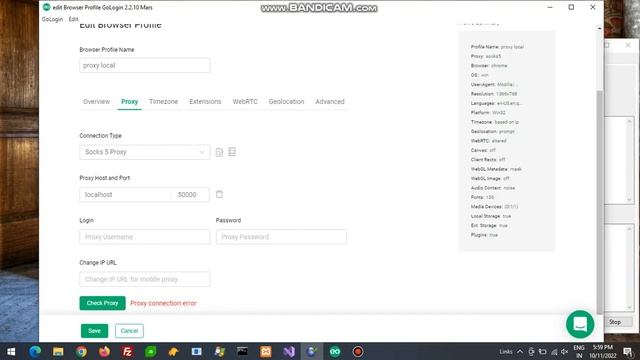Click the 'Geolocation: prompt' summary row

pyautogui.click(x=493, y=131)
